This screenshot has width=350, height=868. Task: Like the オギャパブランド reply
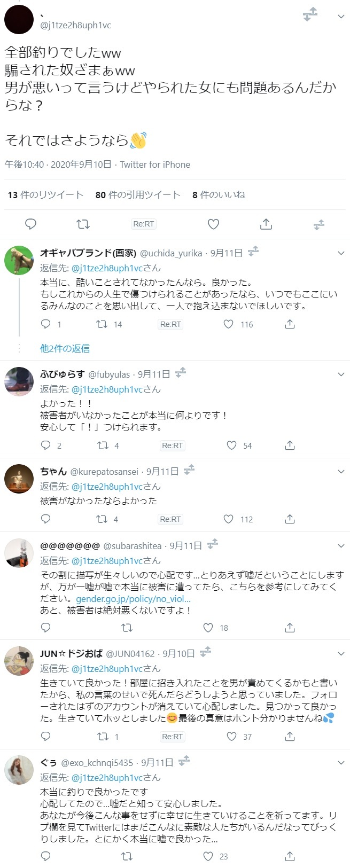point(229,324)
